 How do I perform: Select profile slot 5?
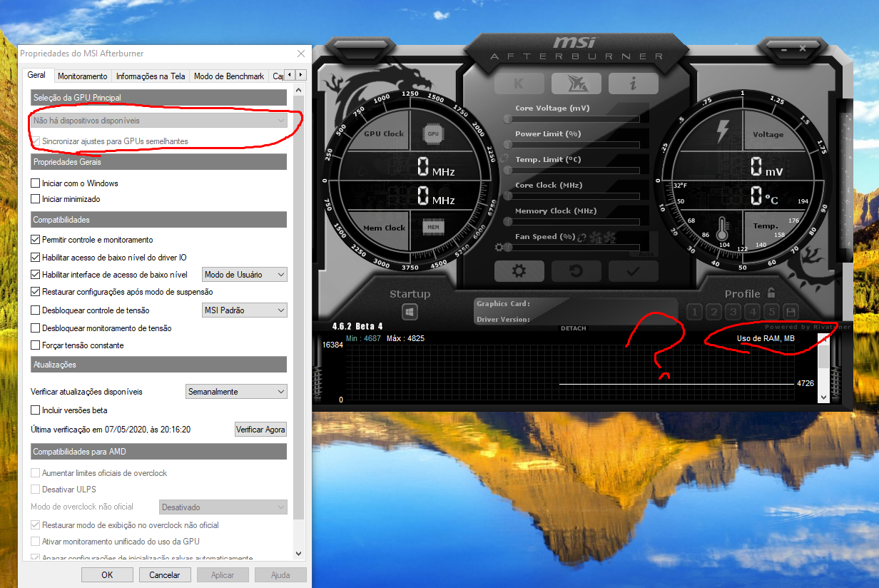(771, 312)
